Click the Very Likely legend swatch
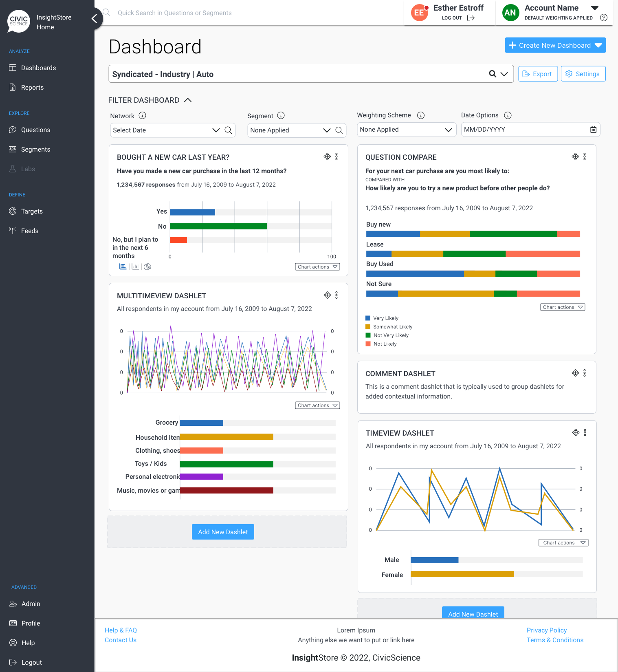The height and width of the screenshot is (672, 618). pos(368,318)
